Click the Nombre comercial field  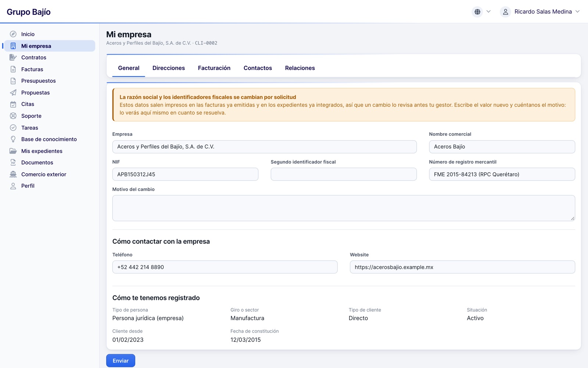point(502,147)
